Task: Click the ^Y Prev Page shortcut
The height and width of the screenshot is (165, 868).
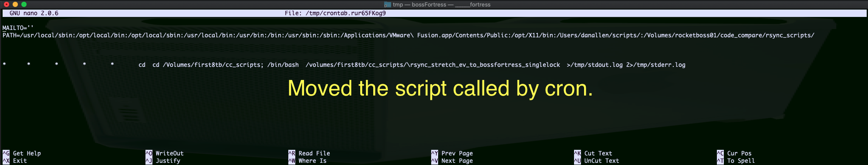Action: pyautogui.click(x=452, y=153)
